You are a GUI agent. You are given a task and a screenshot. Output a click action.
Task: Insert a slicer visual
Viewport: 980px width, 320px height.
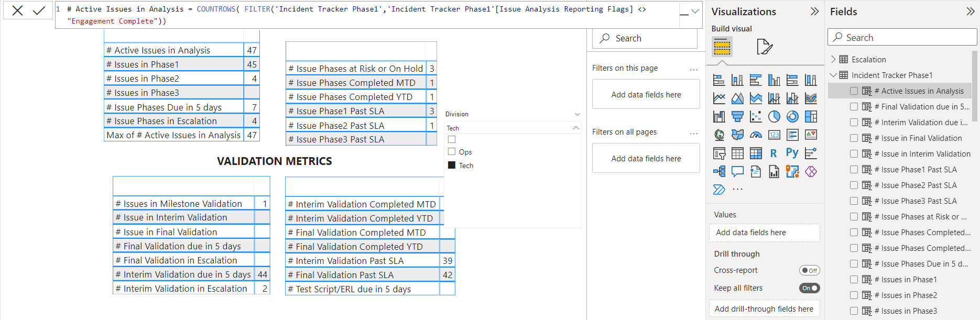(719, 153)
